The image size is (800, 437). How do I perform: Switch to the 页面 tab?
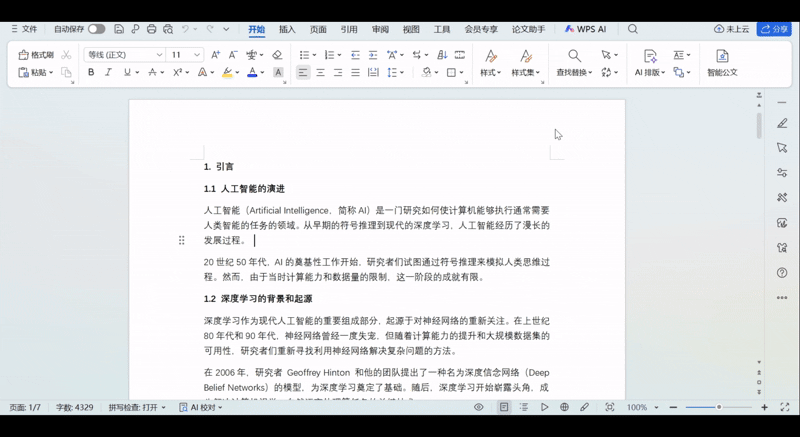(x=318, y=30)
